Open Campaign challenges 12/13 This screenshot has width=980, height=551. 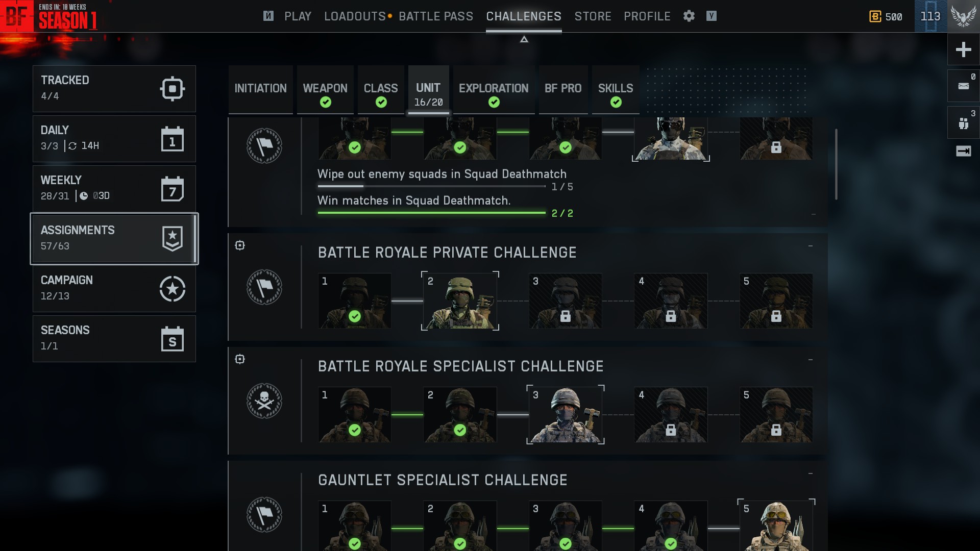tap(114, 289)
